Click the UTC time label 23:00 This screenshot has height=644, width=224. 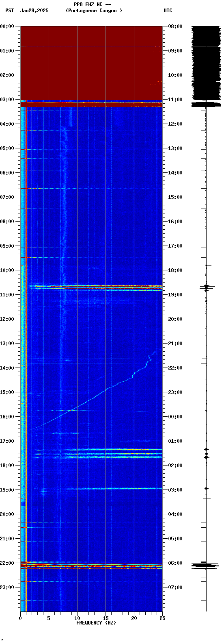(x=175, y=392)
